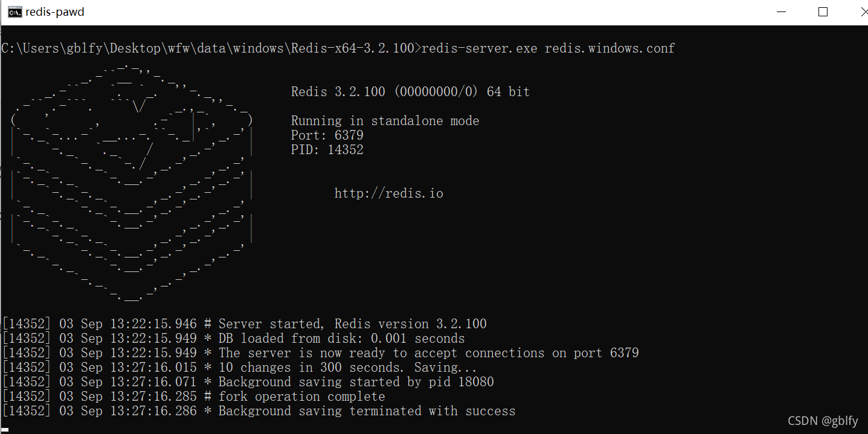The width and height of the screenshot is (868, 434).
Task: Click the redis-server.exe redis.windows.conf command
Action: point(548,48)
